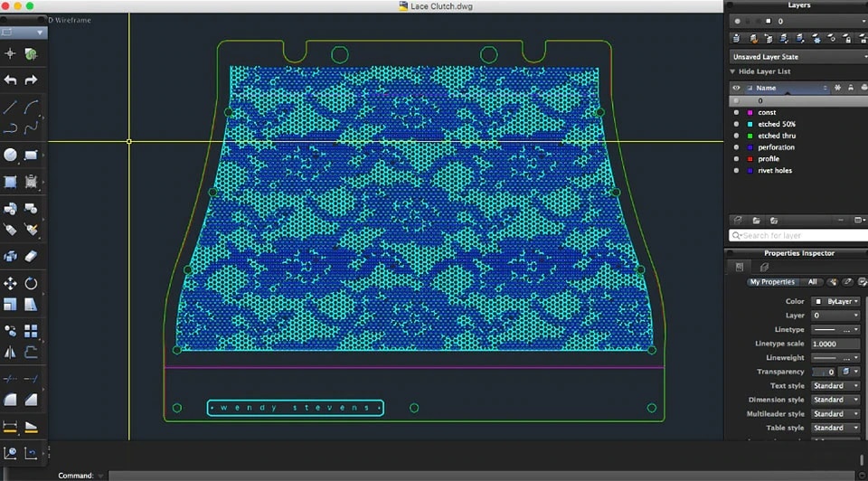Select the Offset tool
868x481 pixels.
coord(31,352)
